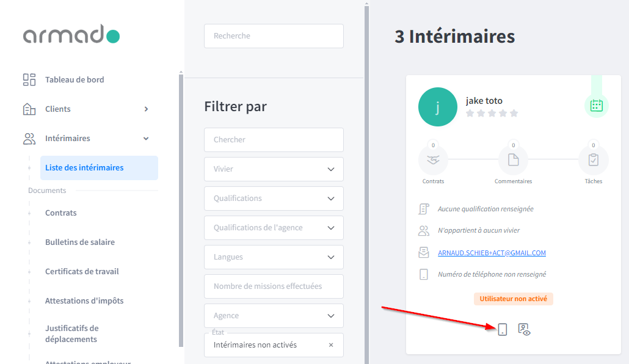Image resolution: width=629 pixels, height=364 pixels.
Task: Open jake toto's calendar availability icon
Action: click(596, 106)
